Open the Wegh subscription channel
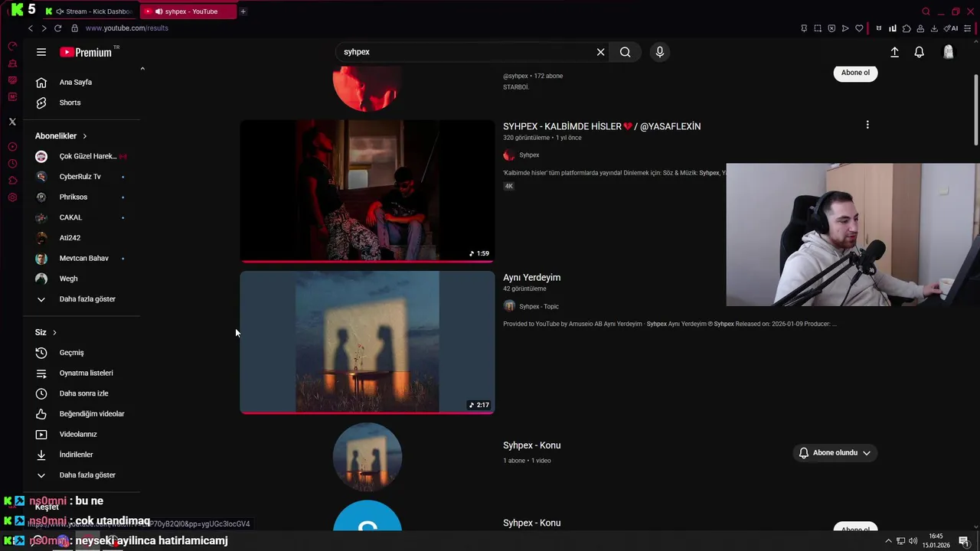This screenshot has width=980, height=551. pyautogui.click(x=81, y=279)
